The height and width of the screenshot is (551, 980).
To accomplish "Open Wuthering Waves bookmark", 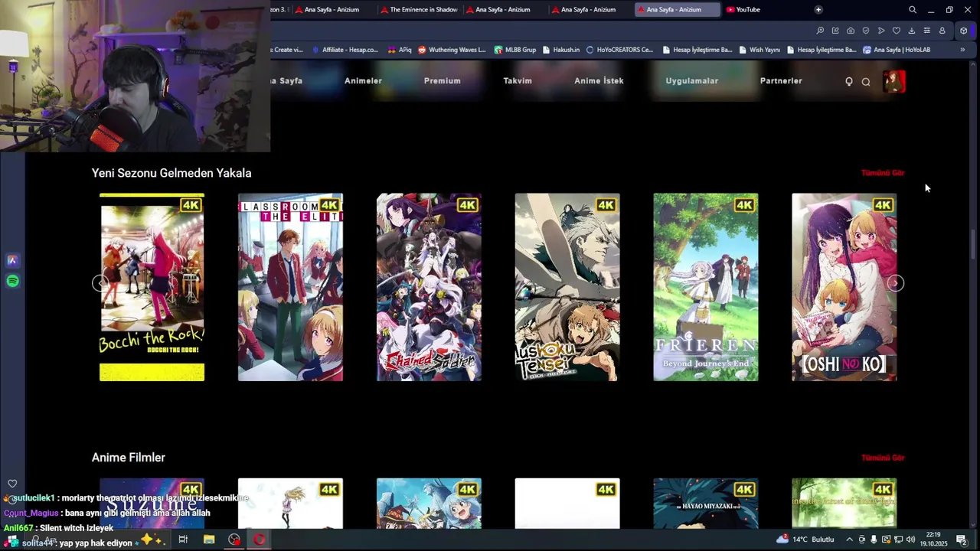I will pyautogui.click(x=452, y=50).
